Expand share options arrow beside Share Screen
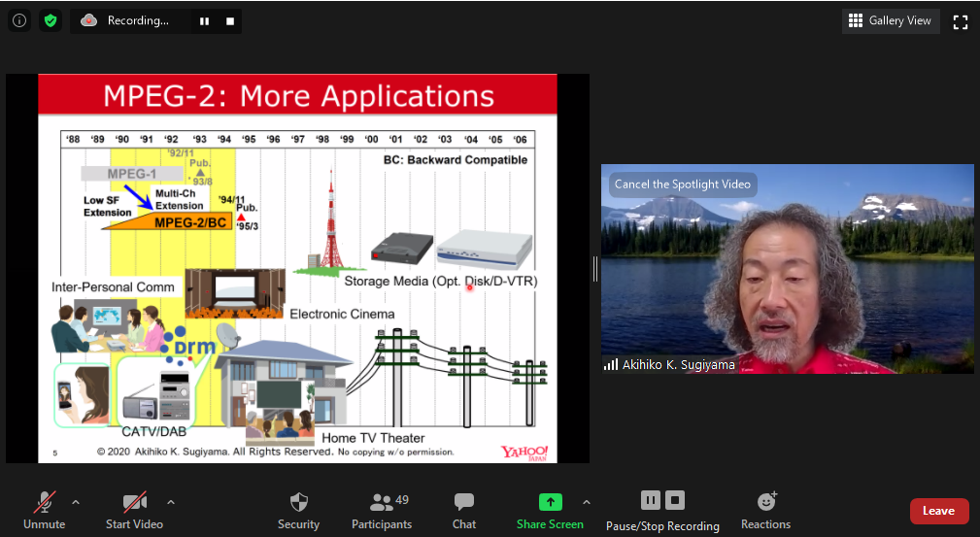980x537 pixels. [x=587, y=502]
